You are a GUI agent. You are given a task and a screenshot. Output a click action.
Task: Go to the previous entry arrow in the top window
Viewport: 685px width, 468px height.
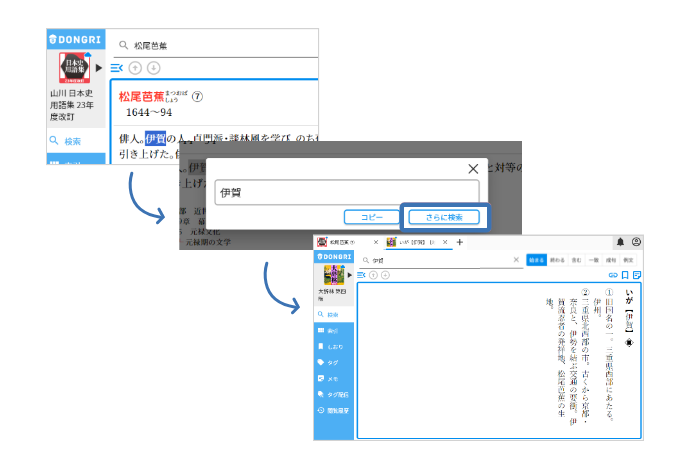pyautogui.click(x=135, y=68)
